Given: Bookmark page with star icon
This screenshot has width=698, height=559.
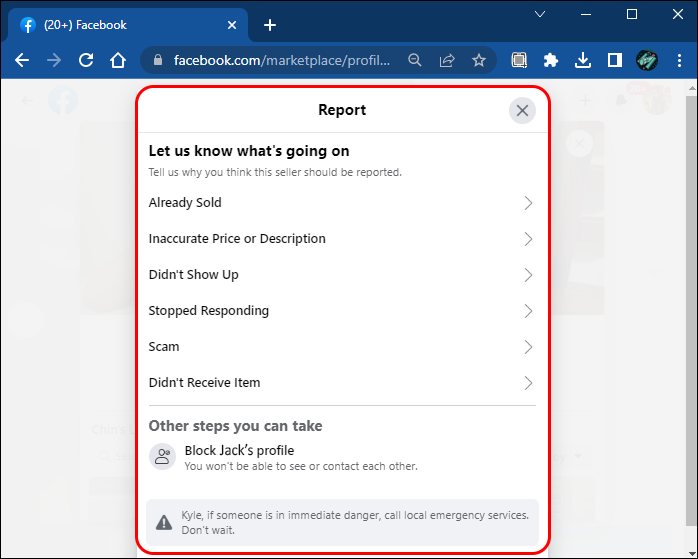Looking at the screenshot, I should (x=479, y=60).
